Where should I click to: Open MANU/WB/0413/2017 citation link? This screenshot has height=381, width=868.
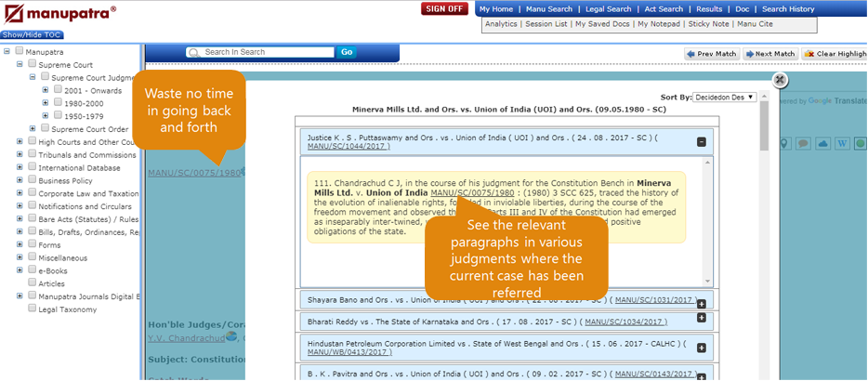349,351
